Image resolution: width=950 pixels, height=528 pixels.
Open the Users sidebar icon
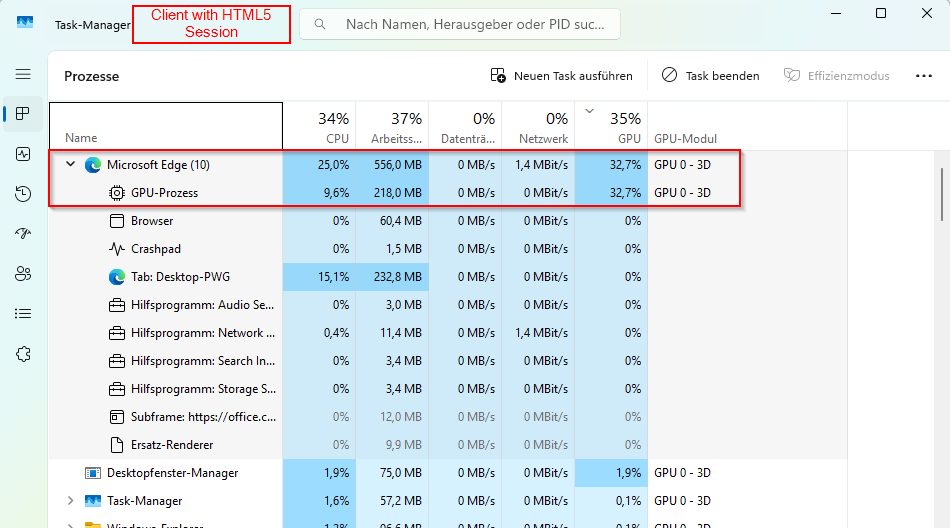click(23, 274)
